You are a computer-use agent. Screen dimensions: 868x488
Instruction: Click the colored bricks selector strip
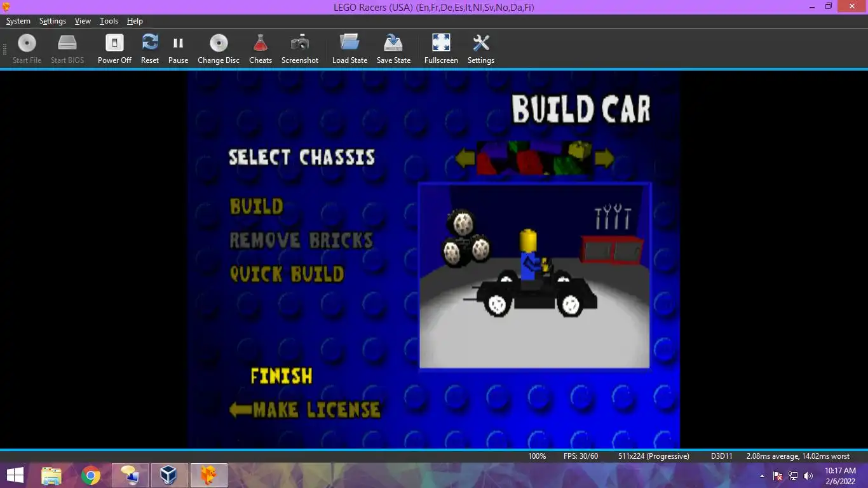pyautogui.click(x=534, y=158)
